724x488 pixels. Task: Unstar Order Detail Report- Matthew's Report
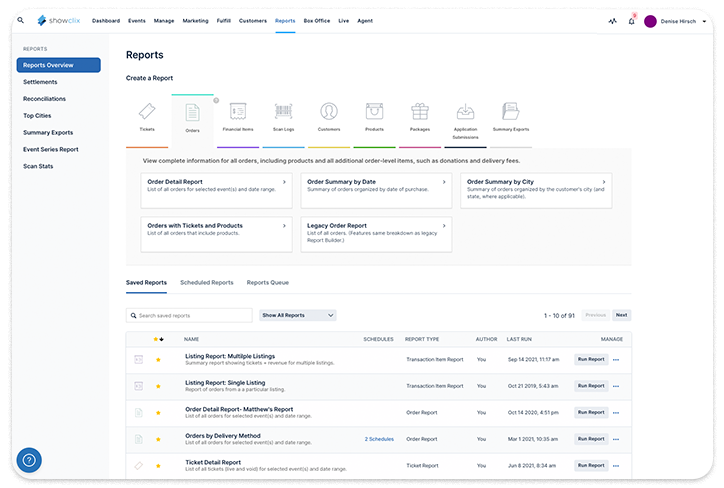coord(158,413)
